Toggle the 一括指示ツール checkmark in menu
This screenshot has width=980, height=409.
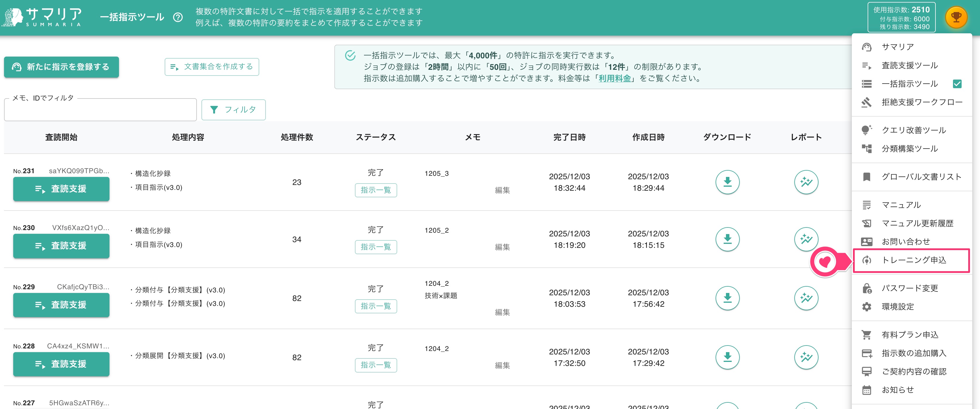pyautogui.click(x=957, y=84)
